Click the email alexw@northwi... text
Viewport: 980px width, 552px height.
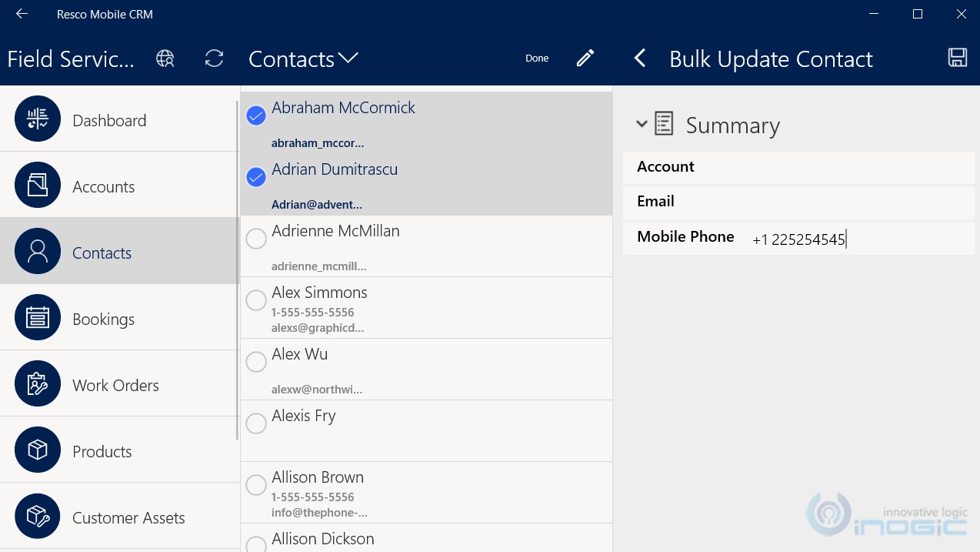click(x=317, y=390)
